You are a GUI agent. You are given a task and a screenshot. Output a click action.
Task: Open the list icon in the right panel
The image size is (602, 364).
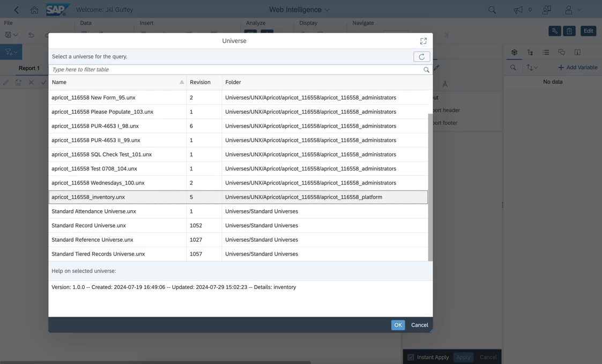pos(546,52)
